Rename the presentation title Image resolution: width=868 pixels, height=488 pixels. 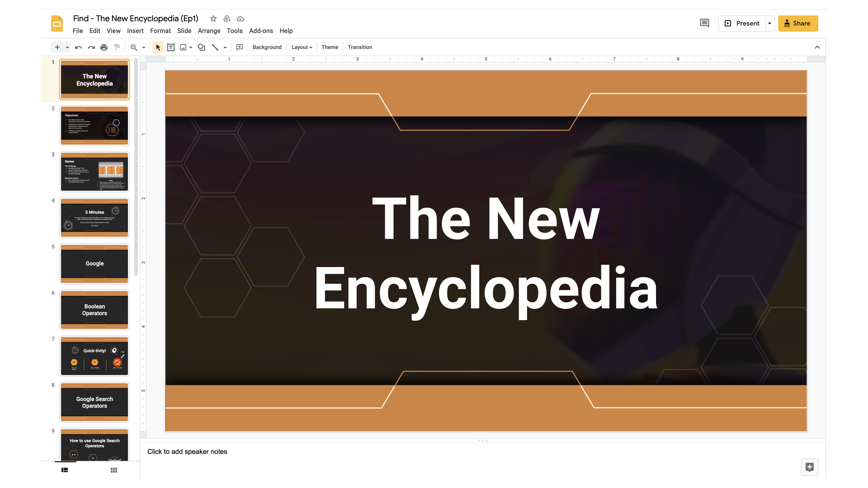click(135, 19)
